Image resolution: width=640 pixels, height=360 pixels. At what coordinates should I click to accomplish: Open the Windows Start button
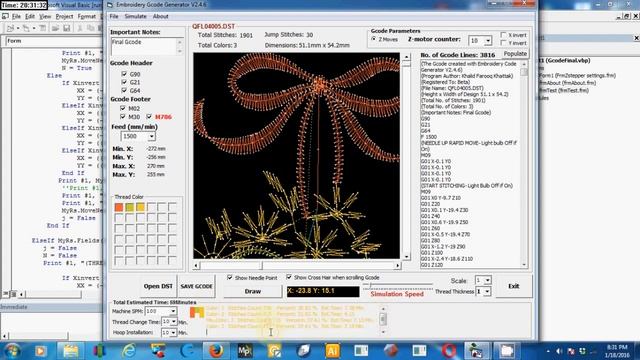(12, 350)
